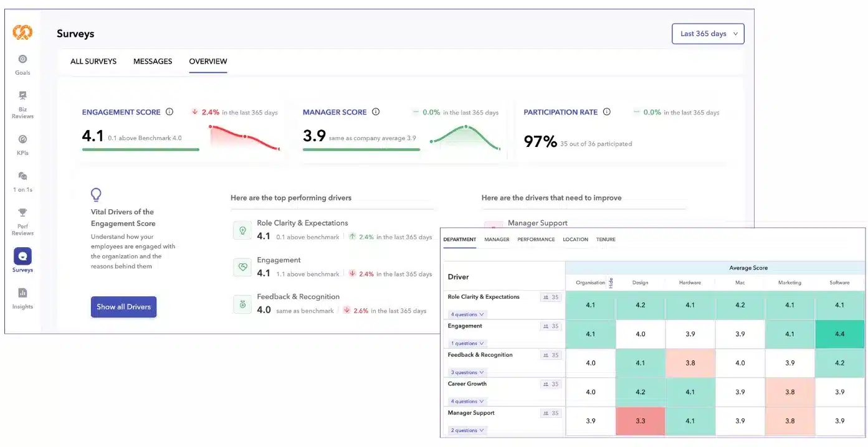868x447 pixels.
Task: Open Perf Reviews trophy icon
Action: click(x=22, y=222)
